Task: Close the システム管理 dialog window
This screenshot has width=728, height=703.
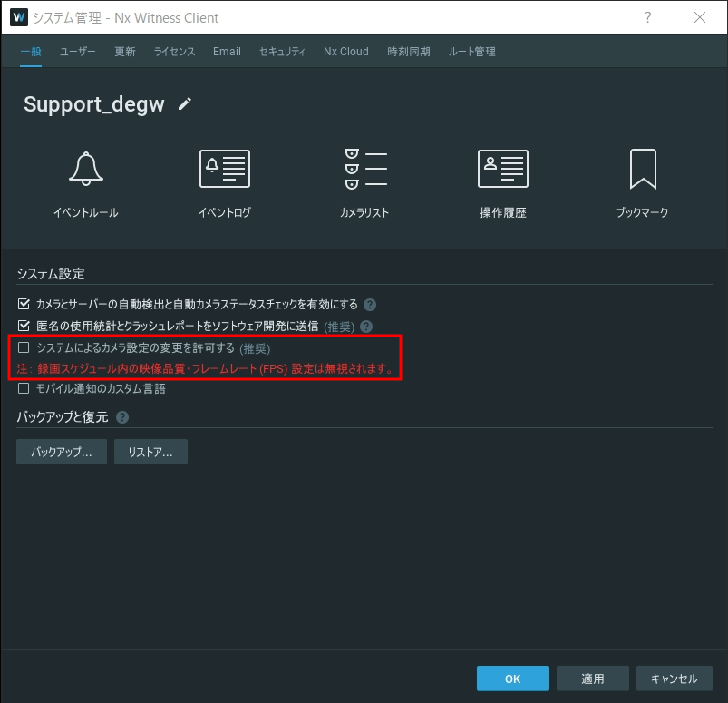Action: pyautogui.click(x=700, y=17)
